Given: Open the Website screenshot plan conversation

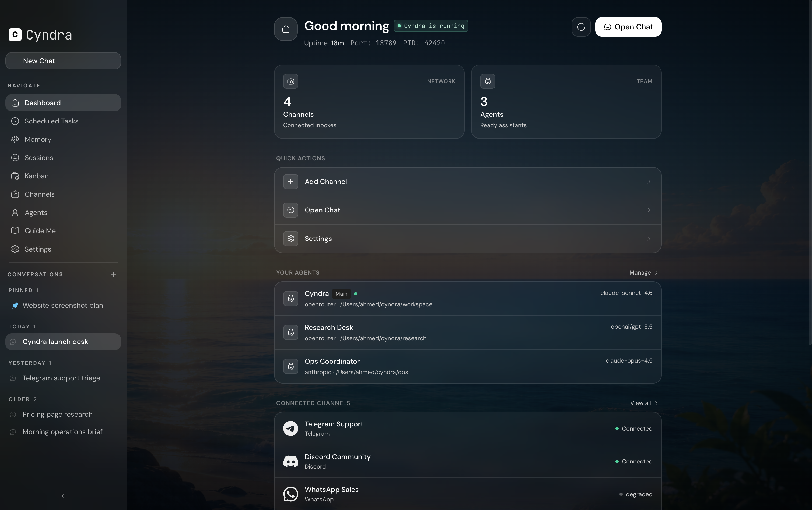Looking at the screenshot, I should (x=63, y=306).
